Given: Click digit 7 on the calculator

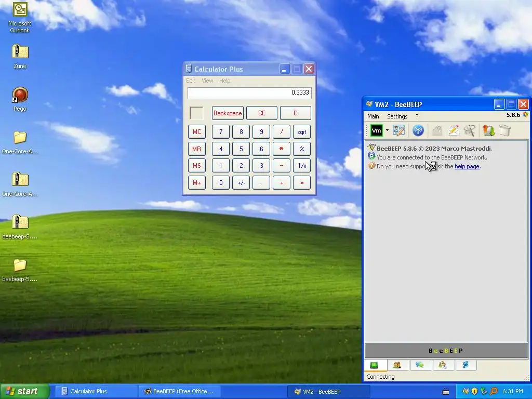Looking at the screenshot, I should [221, 132].
